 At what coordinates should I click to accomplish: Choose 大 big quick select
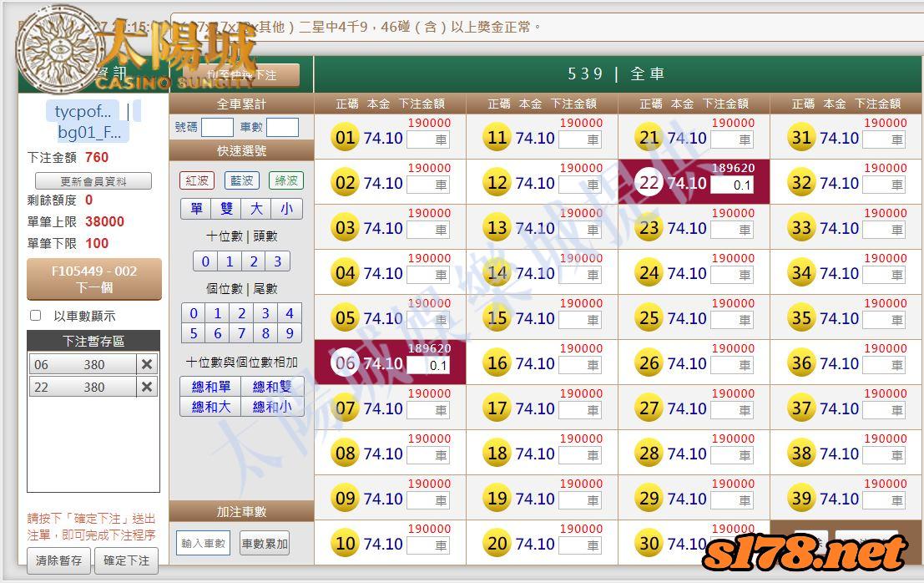[x=256, y=209]
